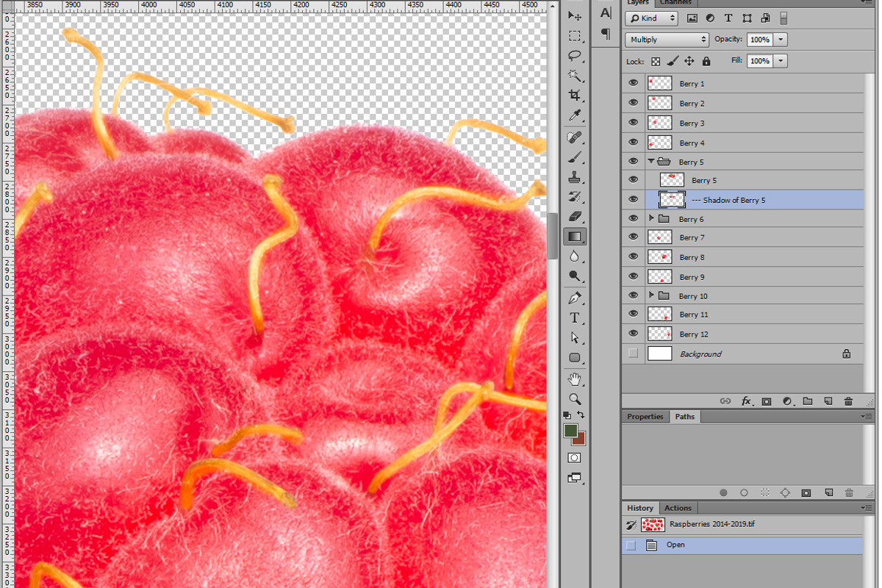The width and height of the screenshot is (882, 588).
Task: Click Delete layer trash icon in Layers panel
Action: tap(849, 401)
